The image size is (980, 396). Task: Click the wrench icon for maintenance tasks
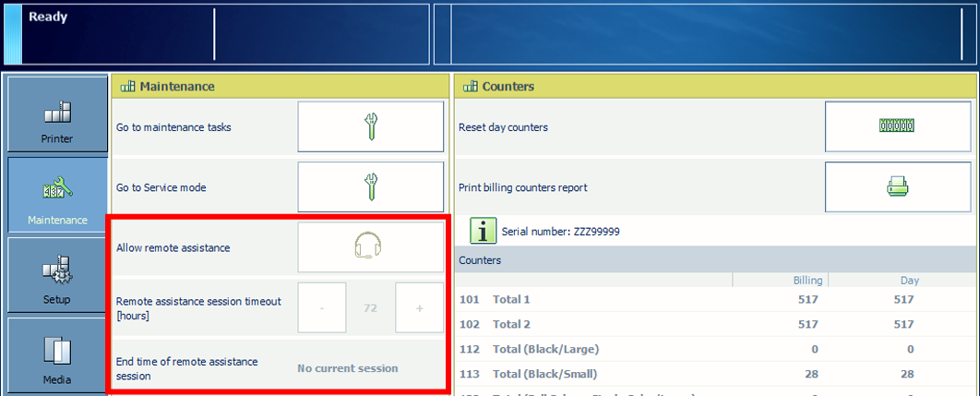pos(370,127)
